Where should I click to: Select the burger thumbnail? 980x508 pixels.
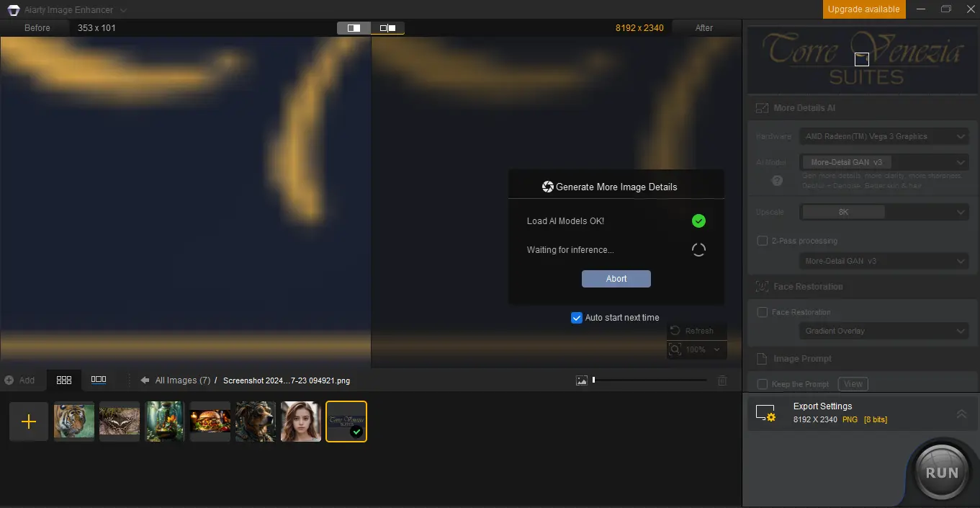210,422
